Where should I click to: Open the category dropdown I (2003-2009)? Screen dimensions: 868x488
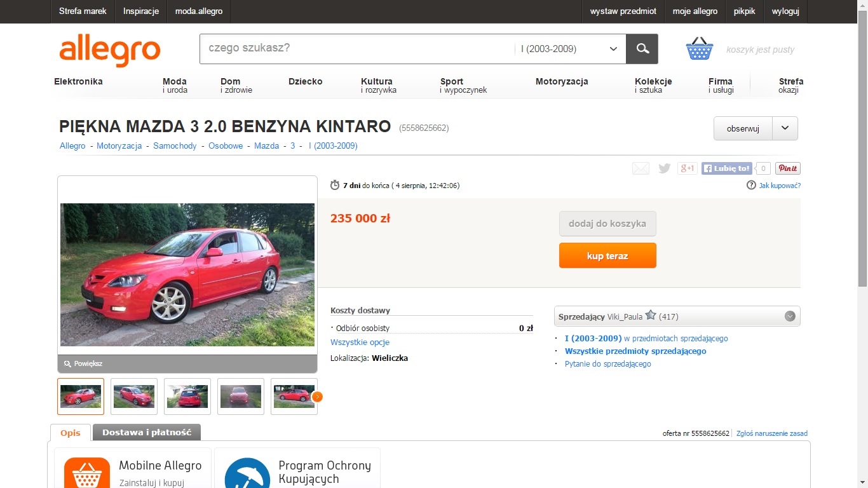[569, 49]
